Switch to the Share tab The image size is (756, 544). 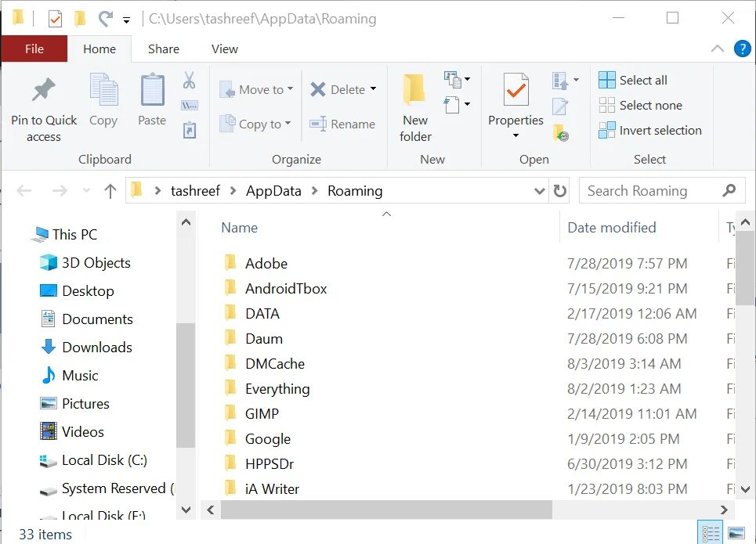[x=164, y=49]
